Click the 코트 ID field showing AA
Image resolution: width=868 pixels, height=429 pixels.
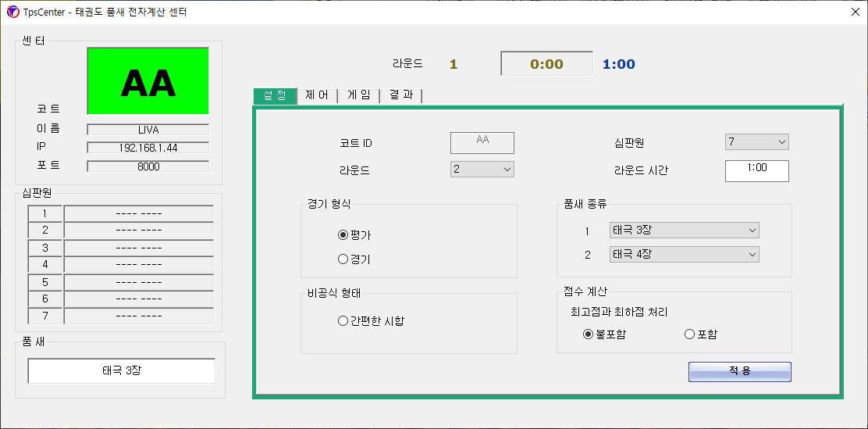pos(482,142)
